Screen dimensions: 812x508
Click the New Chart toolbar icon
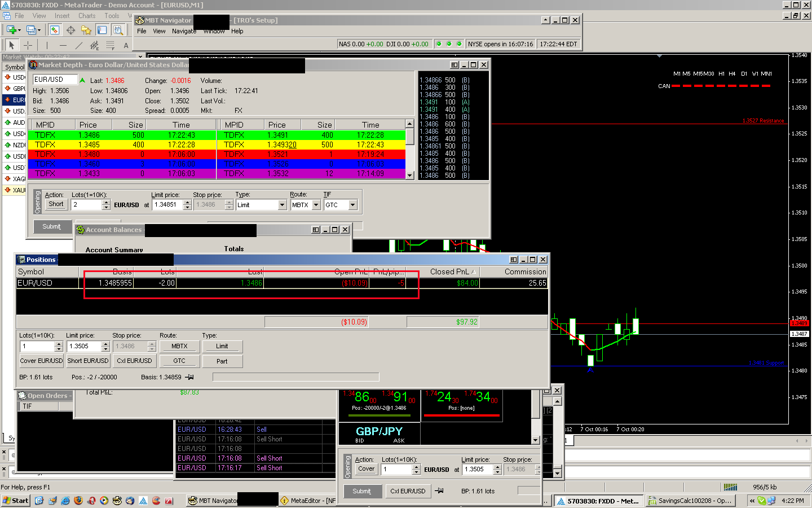tap(12, 30)
